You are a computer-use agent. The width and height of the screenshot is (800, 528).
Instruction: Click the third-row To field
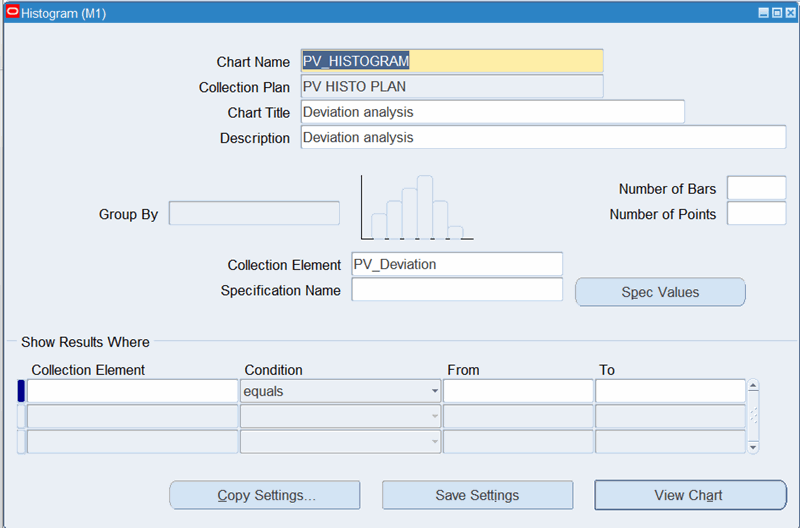pyautogui.click(x=670, y=442)
